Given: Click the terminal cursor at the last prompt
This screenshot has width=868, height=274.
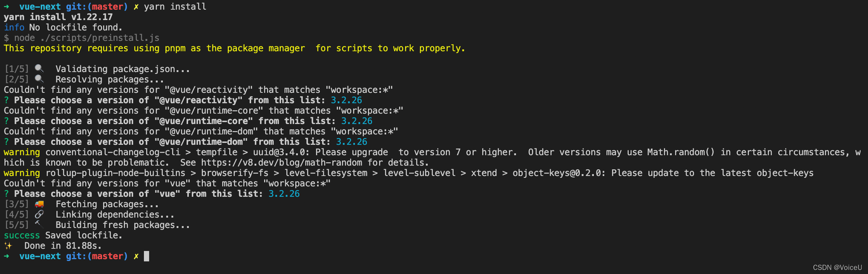Looking at the screenshot, I should coord(147,256).
